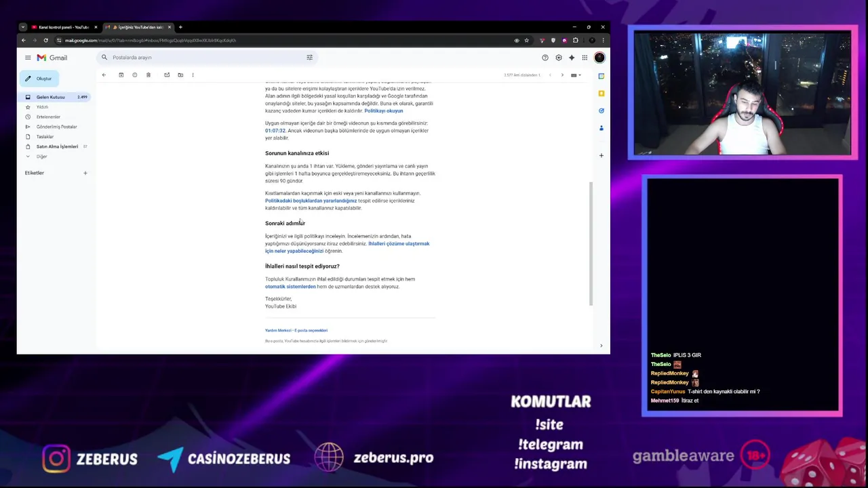868x488 pixels.
Task: Go to the older conversation arrow
Action: [562, 75]
